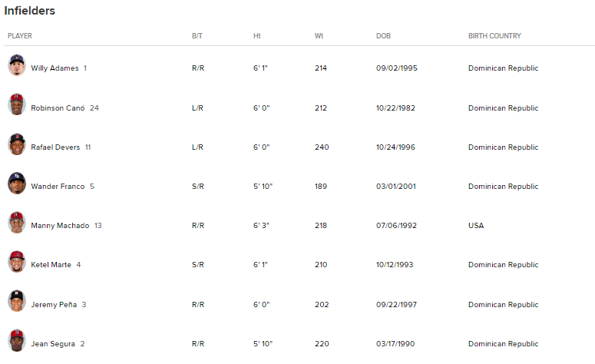Image resolution: width=595 pixels, height=364 pixels.
Task: Open Rafael Devers headshot photo
Action: tap(17, 144)
